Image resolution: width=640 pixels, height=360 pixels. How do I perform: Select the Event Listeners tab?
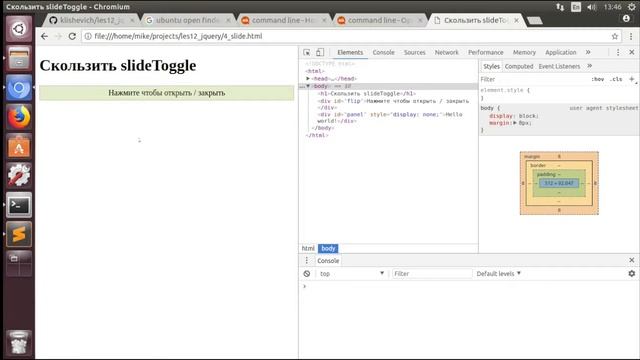[559, 66]
